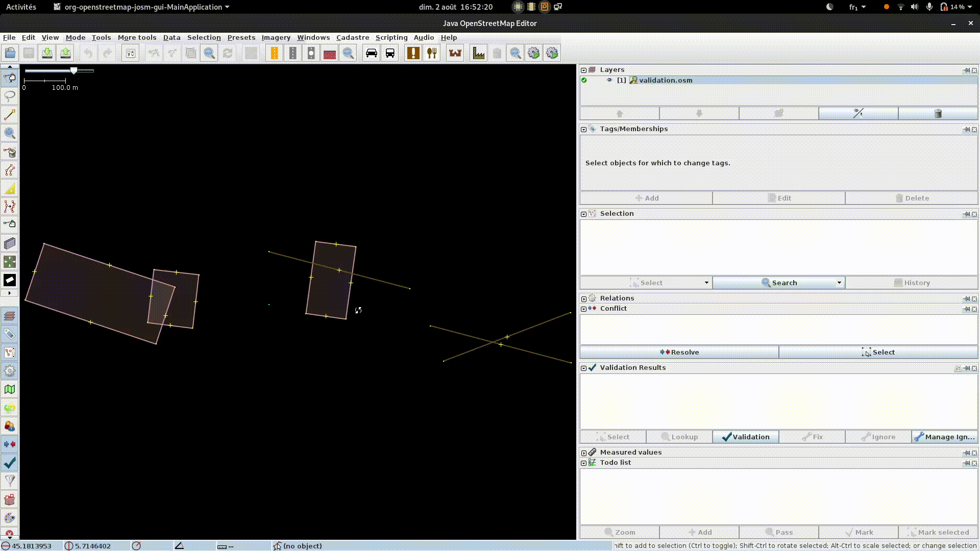Expand the Relations panel

coord(583,298)
